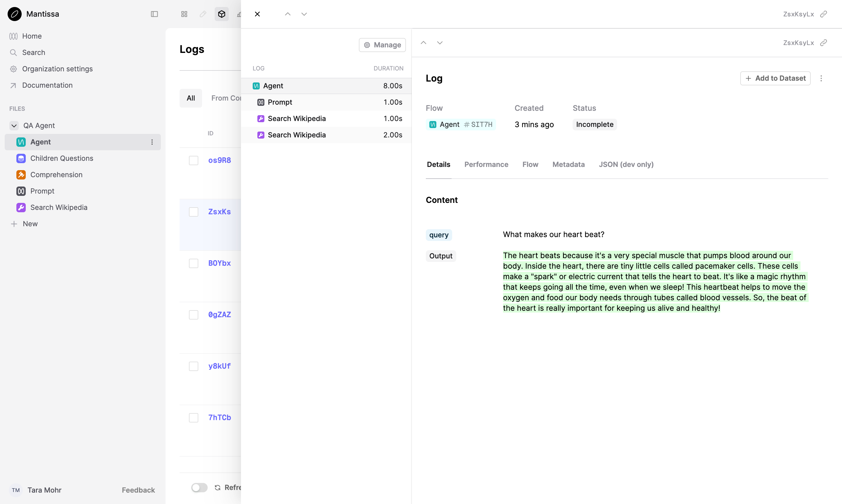842x504 pixels.
Task: Click the Prompt file icon in sidebar
Action: pos(21,191)
